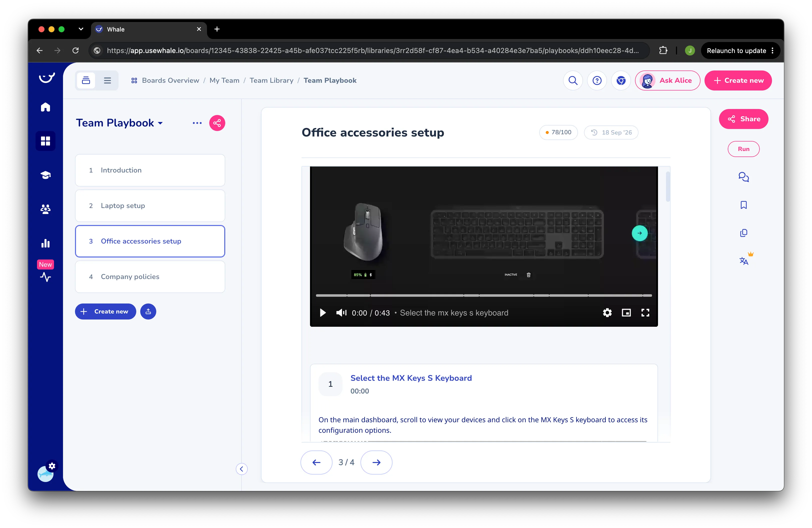The height and width of the screenshot is (528, 812).
Task: Open the Whale logo home
Action: (x=46, y=78)
